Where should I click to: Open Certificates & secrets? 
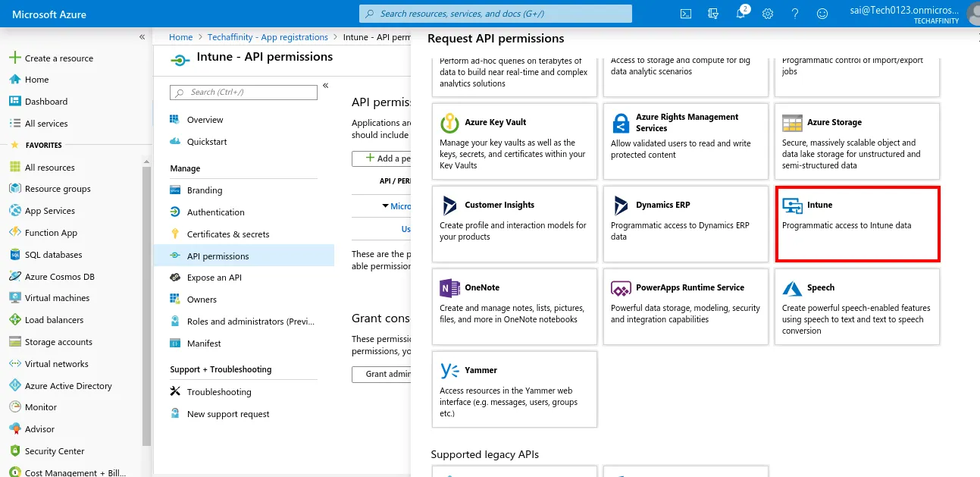pyautogui.click(x=220, y=234)
